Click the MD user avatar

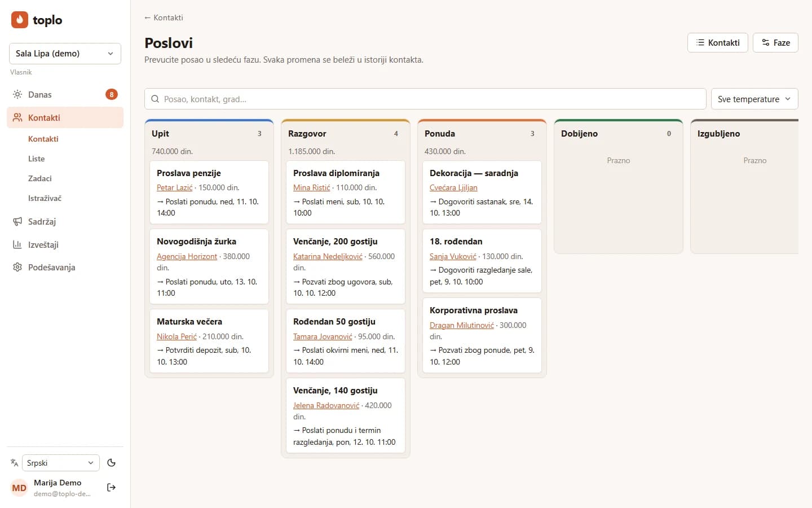19,488
